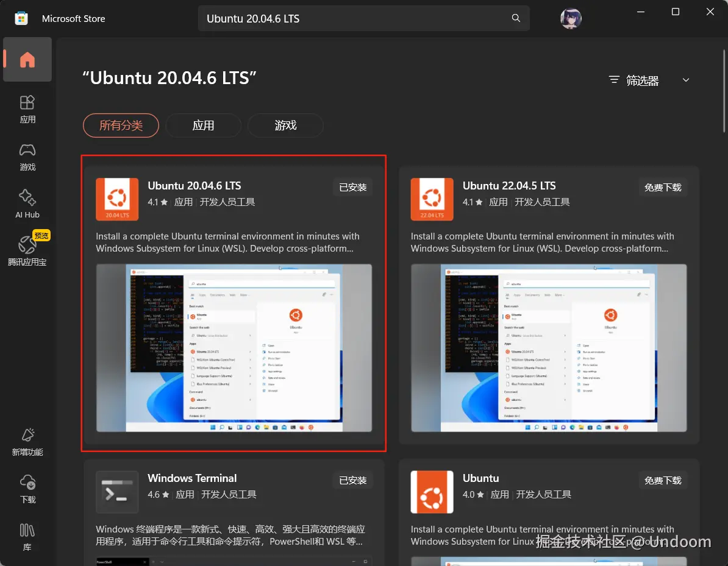Select the 应用 category filter tab
This screenshot has height=566, width=728.
(x=204, y=126)
